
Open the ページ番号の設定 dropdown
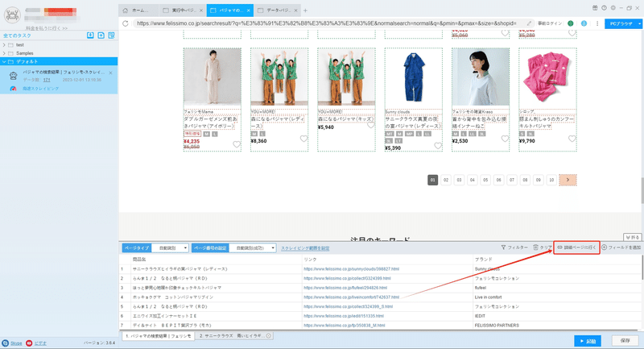[x=252, y=248]
